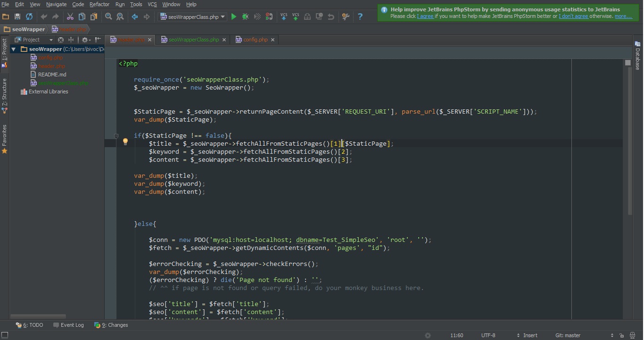Image resolution: width=644 pixels, height=340 pixels.
Task: Open the VCS menu
Action: click(x=152, y=4)
